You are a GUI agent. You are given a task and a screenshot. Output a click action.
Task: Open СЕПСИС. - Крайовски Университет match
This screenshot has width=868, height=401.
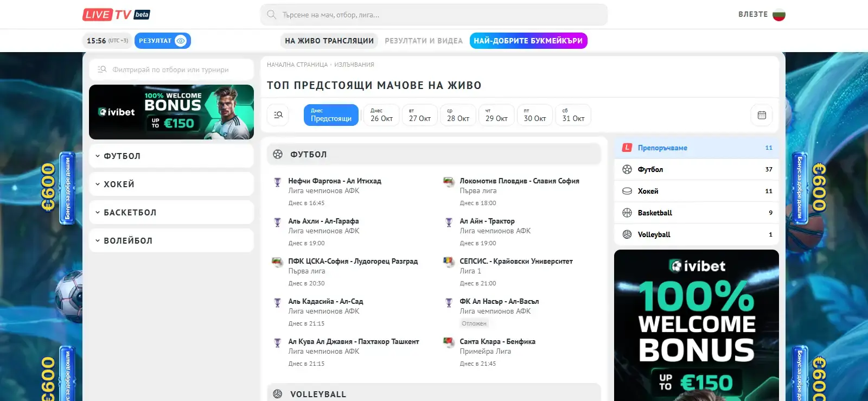point(516,262)
